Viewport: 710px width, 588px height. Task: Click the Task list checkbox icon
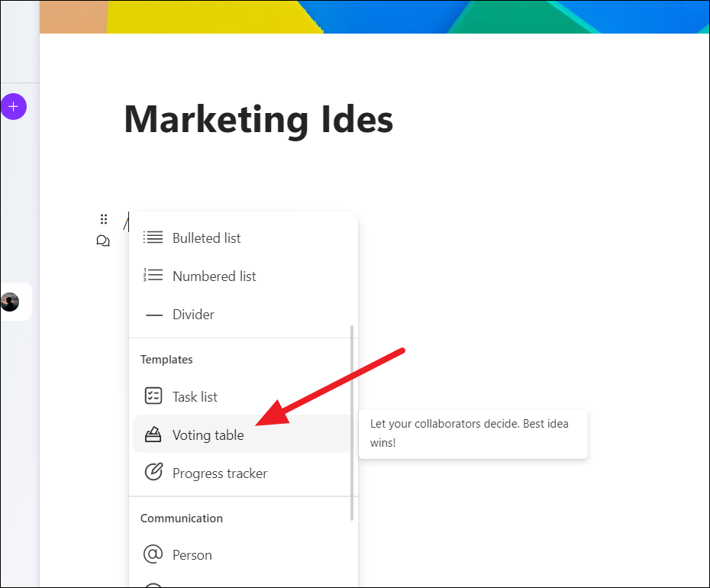tap(153, 396)
